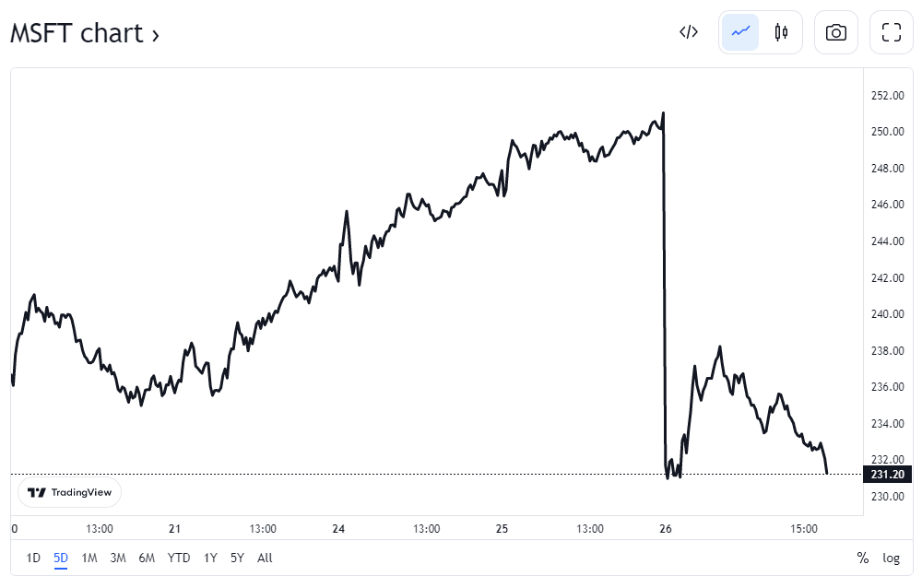Select the 3M time range
The height and width of the screenshot is (588, 922).
[x=118, y=558]
